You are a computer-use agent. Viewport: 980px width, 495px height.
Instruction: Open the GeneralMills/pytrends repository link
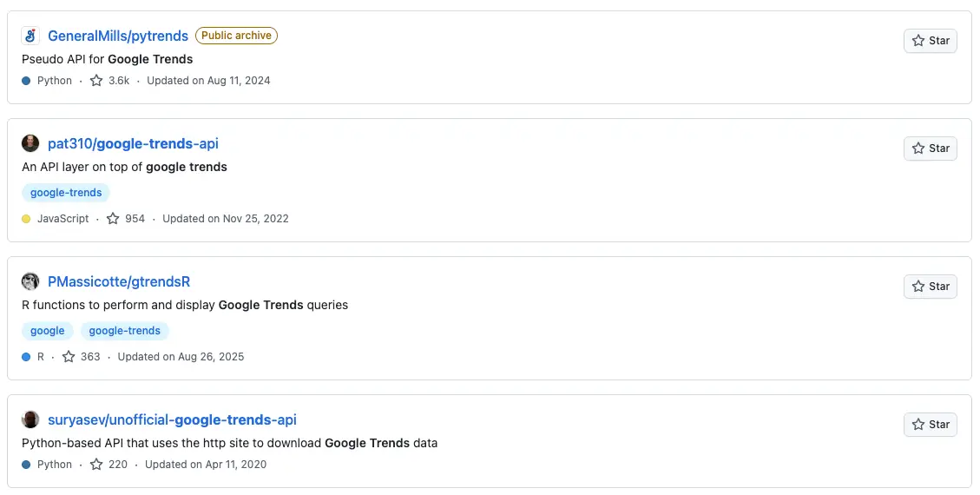(118, 36)
